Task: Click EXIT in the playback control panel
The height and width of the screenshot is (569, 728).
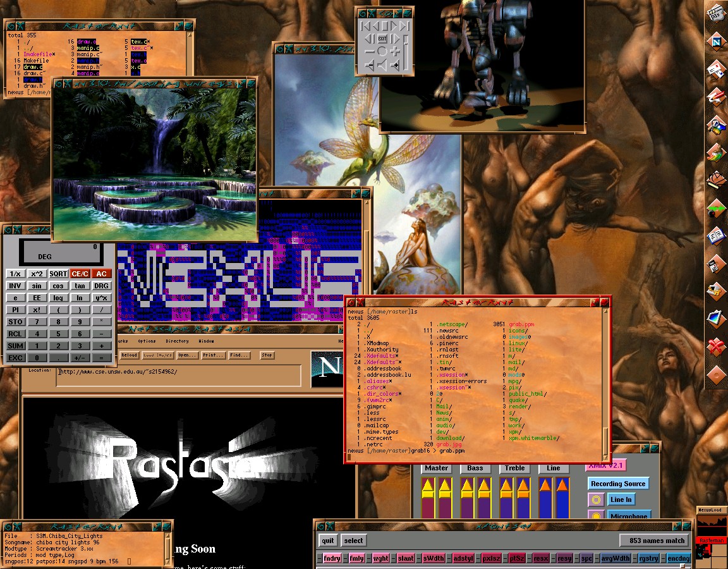Action: (x=382, y=39)
